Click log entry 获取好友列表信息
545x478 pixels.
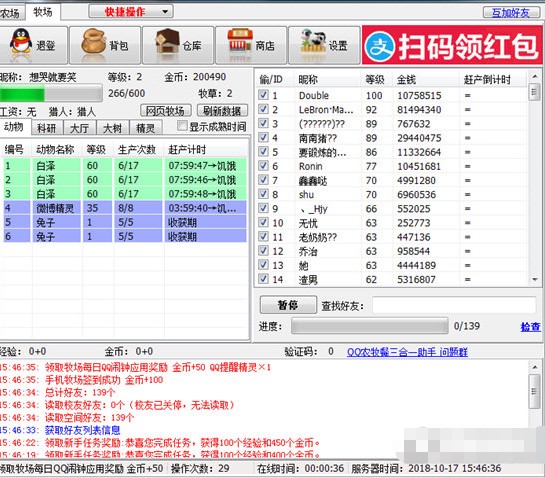click(82, 430)
